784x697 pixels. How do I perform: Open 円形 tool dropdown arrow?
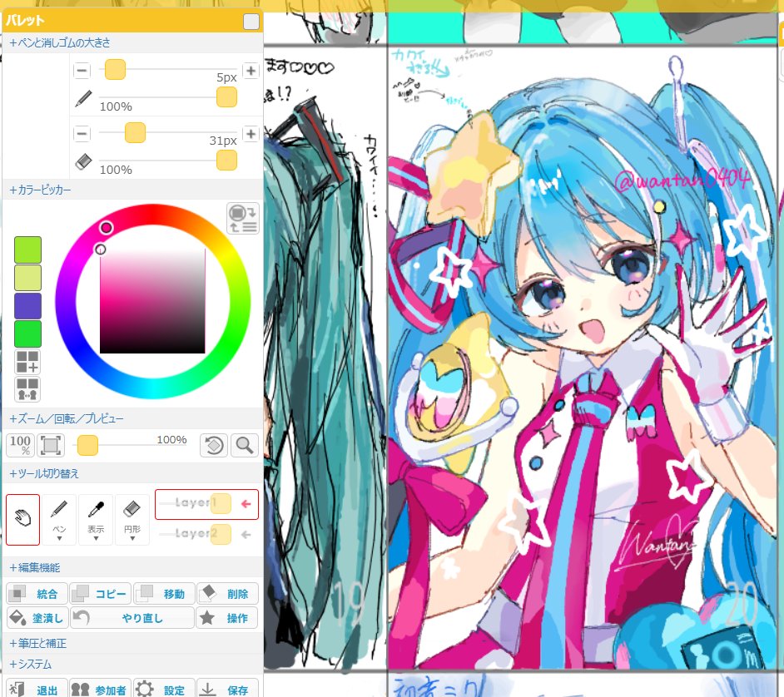click(x=132, y=539)
